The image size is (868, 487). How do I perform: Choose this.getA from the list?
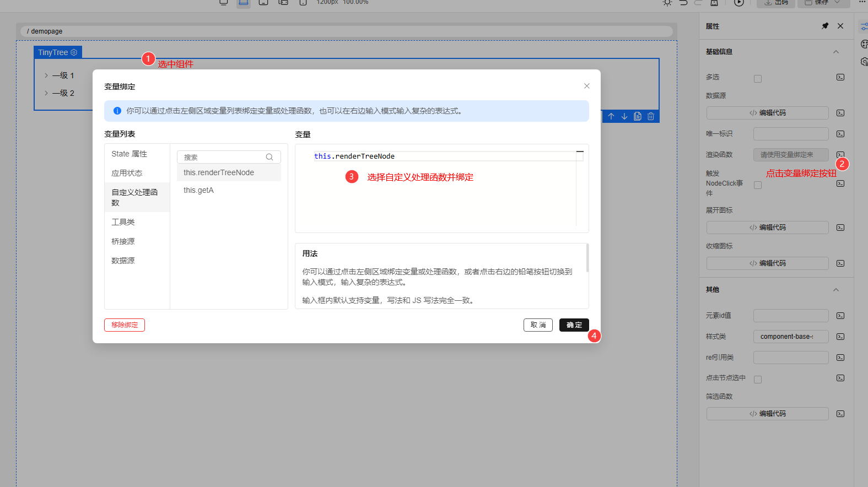point(229,190)
